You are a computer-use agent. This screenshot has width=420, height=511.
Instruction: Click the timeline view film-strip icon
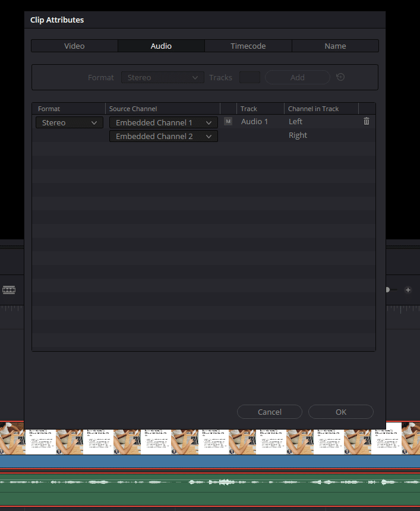(9, 290)
